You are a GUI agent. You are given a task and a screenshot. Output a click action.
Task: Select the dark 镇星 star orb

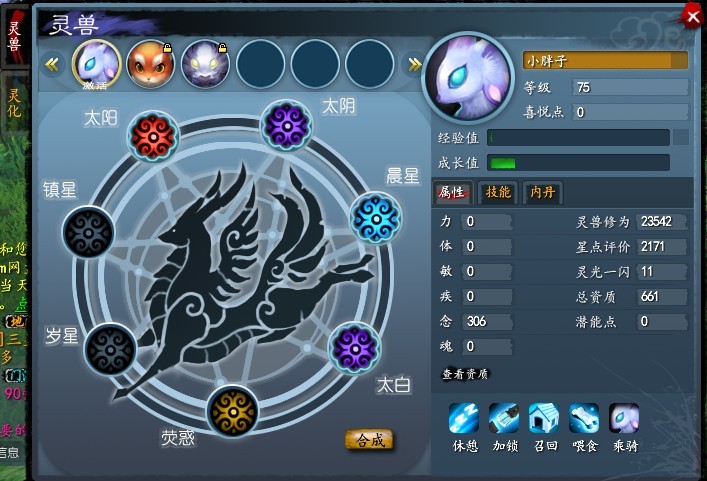pyautogui.click(x=88, y=233)
